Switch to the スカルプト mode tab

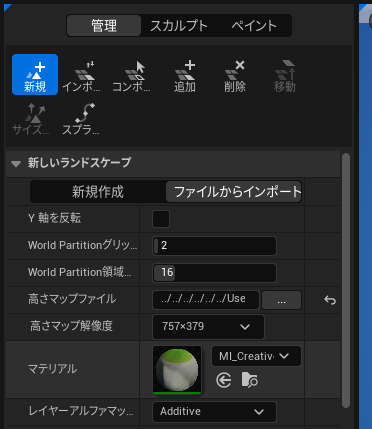179,26
